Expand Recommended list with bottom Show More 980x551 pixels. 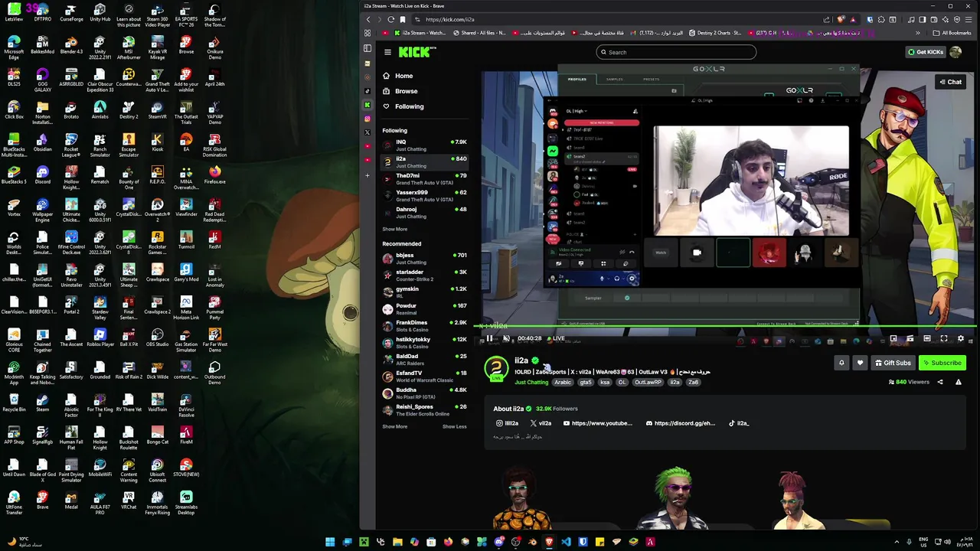pos(395,426)
